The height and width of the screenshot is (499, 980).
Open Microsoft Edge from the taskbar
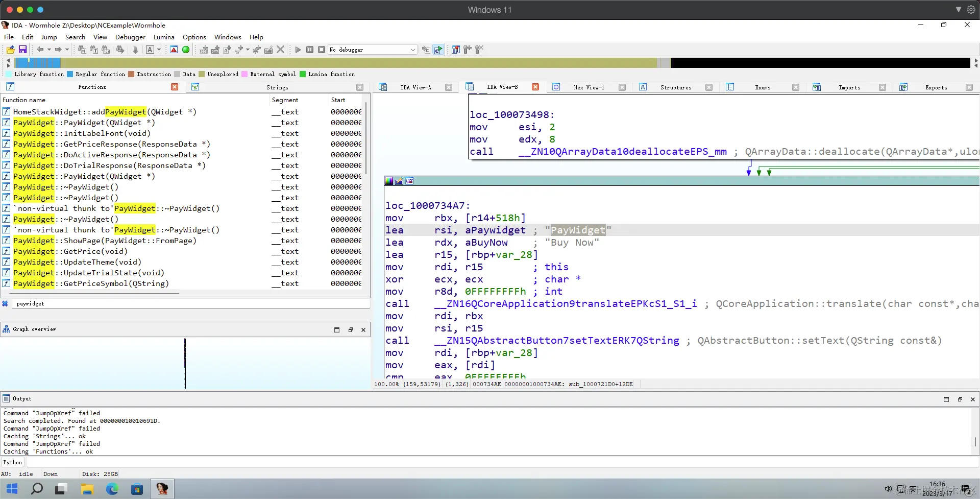click(112, 489)
